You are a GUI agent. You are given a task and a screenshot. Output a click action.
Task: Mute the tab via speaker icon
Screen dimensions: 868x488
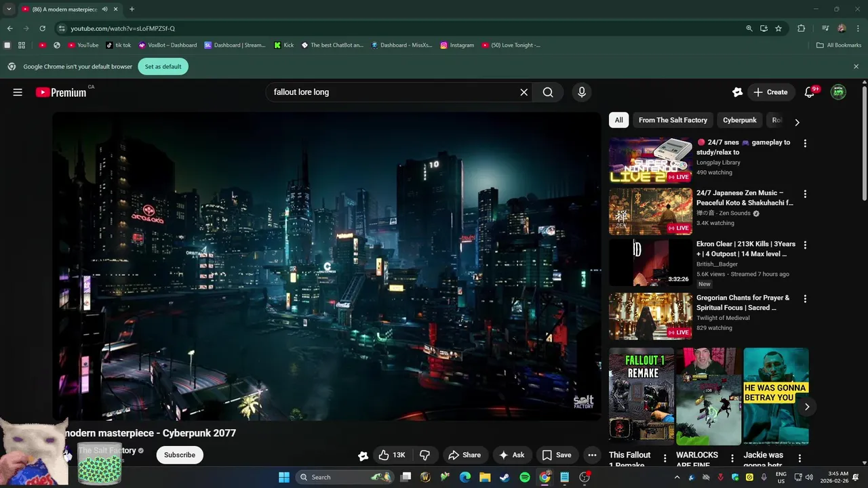tap(104, 9)
